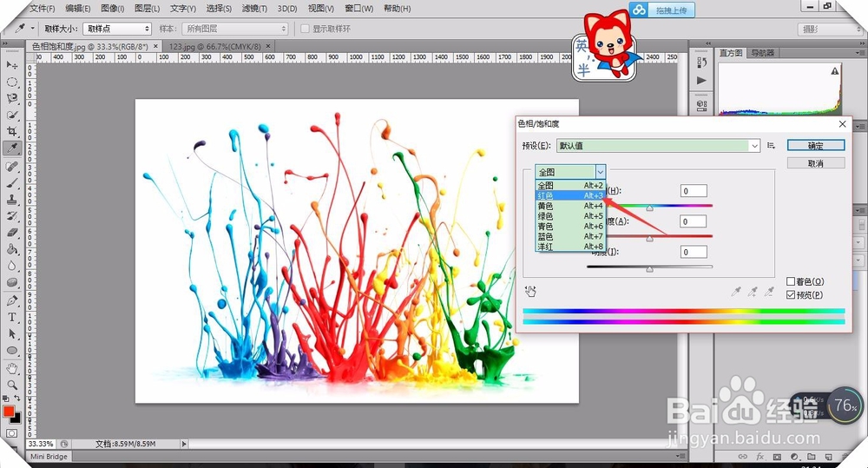Screen dimensions: 868x468
Task: Select the Elliptical Marquee tool
Action: (x=11, y=82)
